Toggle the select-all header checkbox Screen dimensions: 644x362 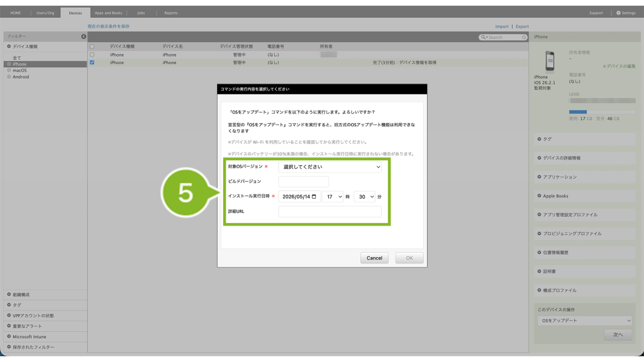coord(92,47)
